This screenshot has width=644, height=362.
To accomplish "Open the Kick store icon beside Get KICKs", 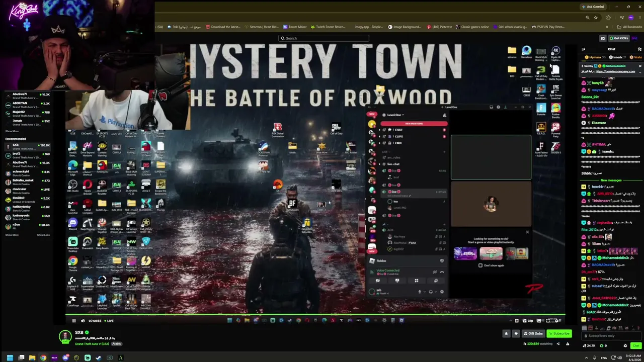I will [603, 38].
